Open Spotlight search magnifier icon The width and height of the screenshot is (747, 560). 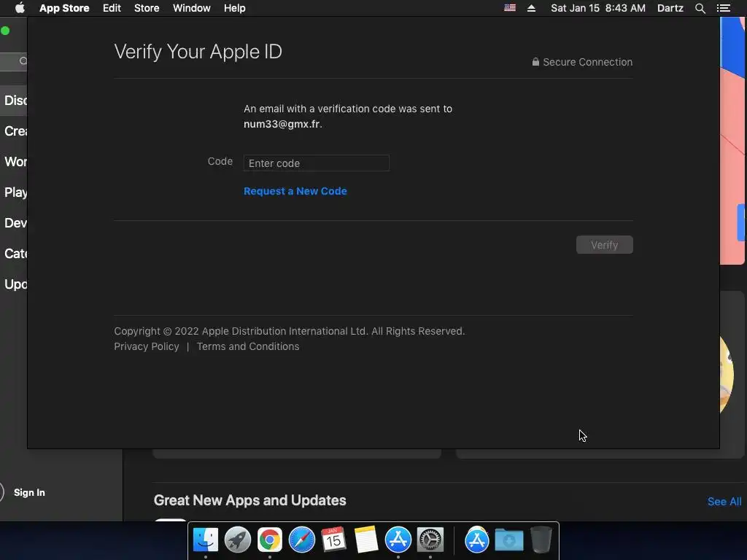pyautogui.click(x=700, y=8)
